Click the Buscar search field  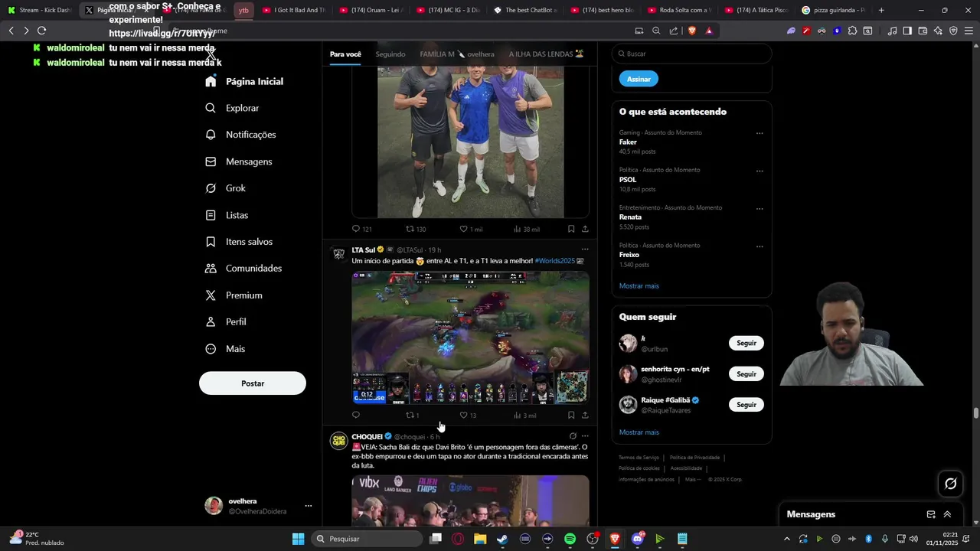[691, 54]
